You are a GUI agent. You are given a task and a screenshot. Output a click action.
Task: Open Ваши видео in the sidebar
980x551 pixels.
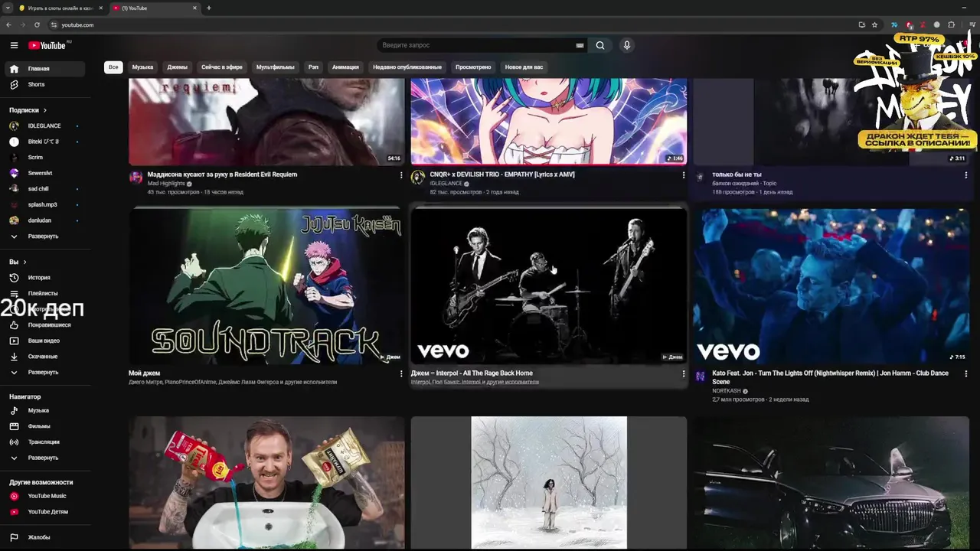46,341
